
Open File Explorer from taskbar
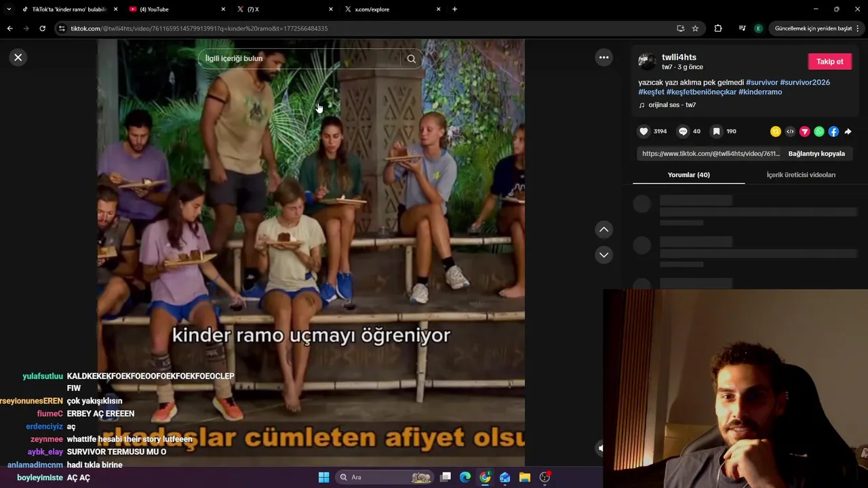524,477
